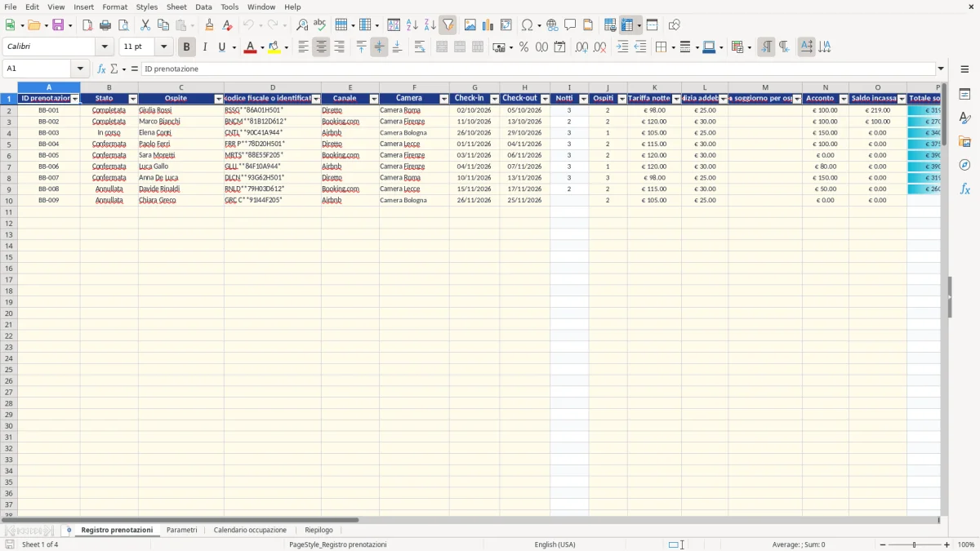This screenshot has width=980, height=551.
Task: Open the Underline style dropdown arrow
Action: coord(234,47)
